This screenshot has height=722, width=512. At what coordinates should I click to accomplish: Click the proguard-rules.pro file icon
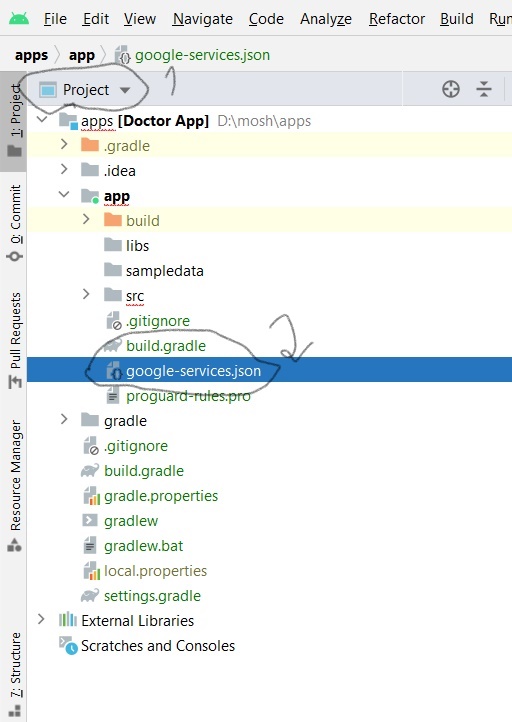point(112,396)
